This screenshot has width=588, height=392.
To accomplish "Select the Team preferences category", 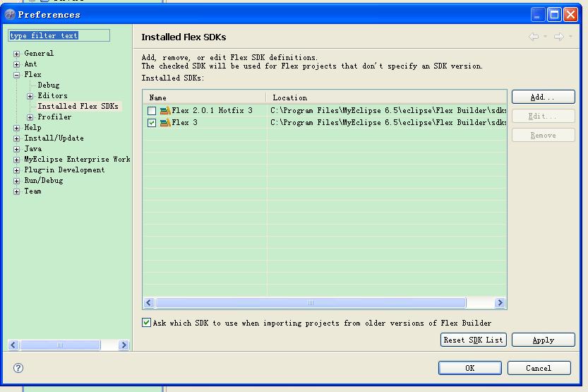I will 33,191.
